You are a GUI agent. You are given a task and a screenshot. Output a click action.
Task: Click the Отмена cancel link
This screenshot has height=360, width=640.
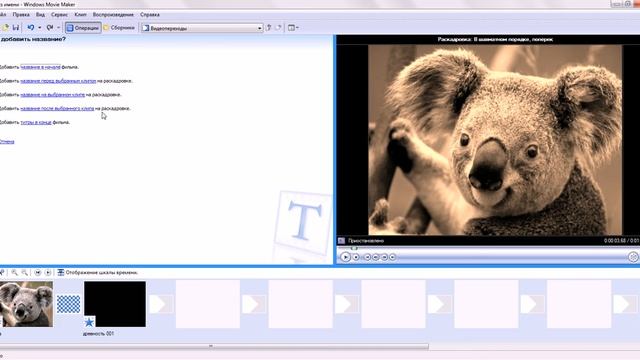coord(7,142)
